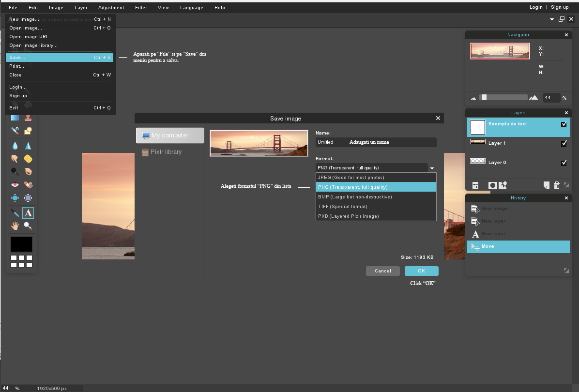
Task: Choose Open image URL... menu entry
Action: pyautogui.click(x=60, y=37)
